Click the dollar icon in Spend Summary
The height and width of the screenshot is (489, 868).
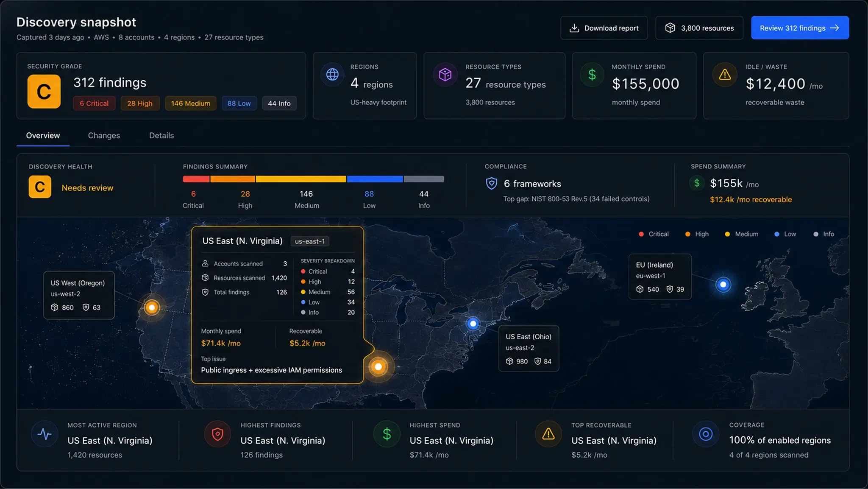(x=697, y=183)
